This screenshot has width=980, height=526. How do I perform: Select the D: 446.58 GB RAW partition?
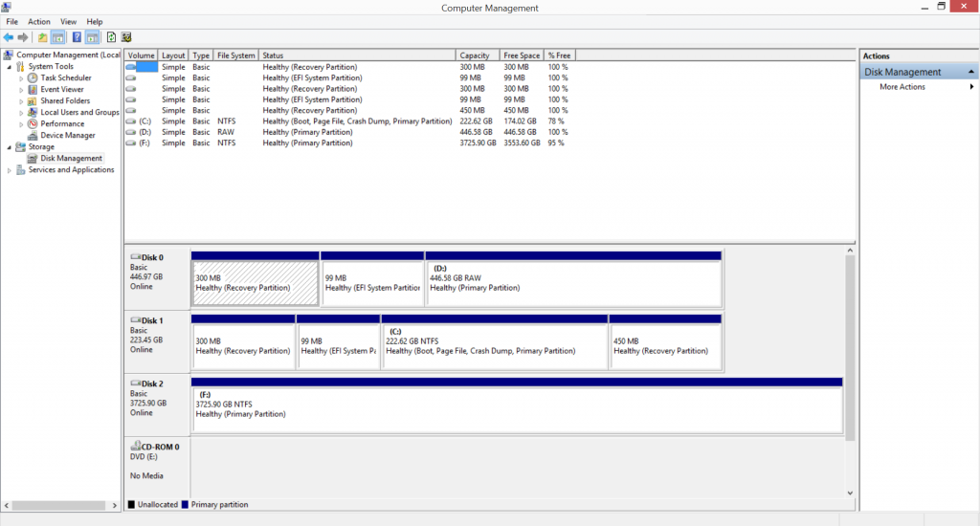pyautogui.click(x=573, y=282)
